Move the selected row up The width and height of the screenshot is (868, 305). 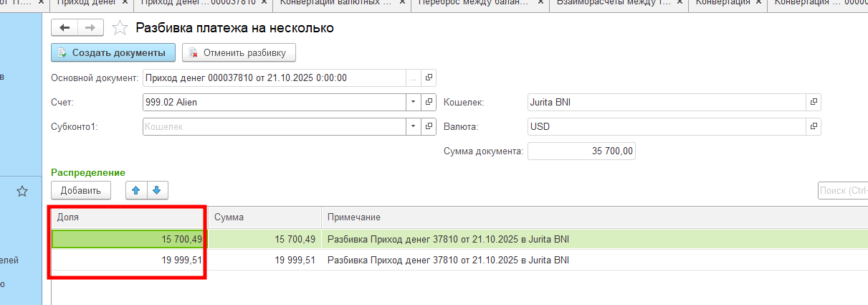[x=136, y=190]
